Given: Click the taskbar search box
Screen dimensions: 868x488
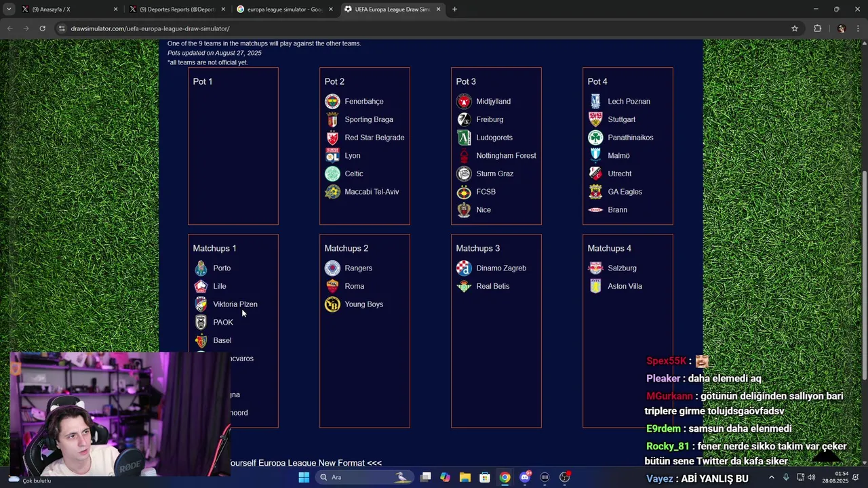Looking at the screenshot, I should [366, 477].
